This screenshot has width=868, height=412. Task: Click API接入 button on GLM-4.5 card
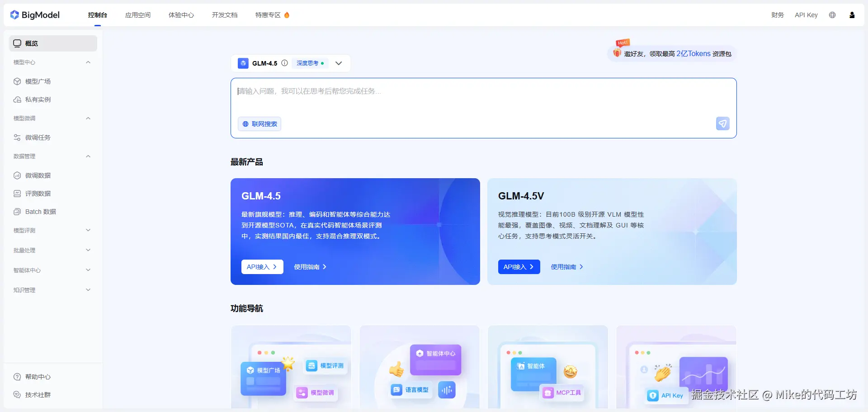click(x=262, y=267)
